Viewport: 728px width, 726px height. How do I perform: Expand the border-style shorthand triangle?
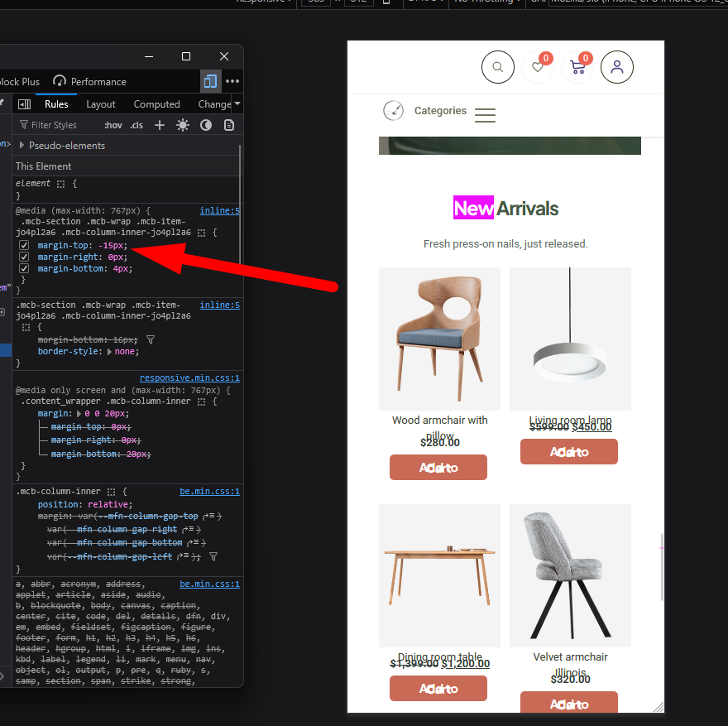[110, 352]
